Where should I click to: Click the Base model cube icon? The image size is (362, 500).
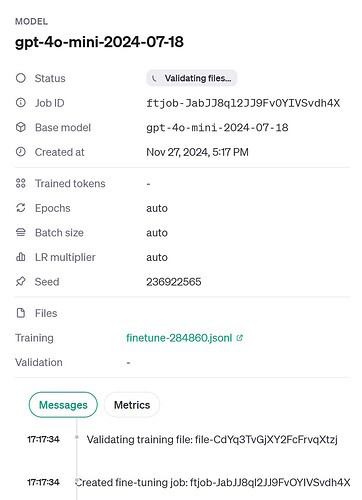point(21,127)
